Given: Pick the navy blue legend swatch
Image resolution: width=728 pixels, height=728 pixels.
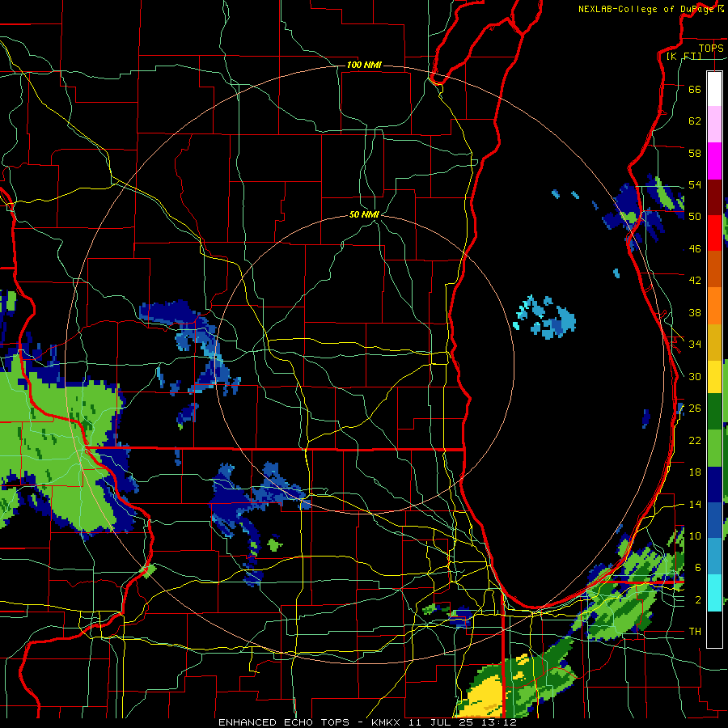Looking at the screenshot, I should (714, 485).
